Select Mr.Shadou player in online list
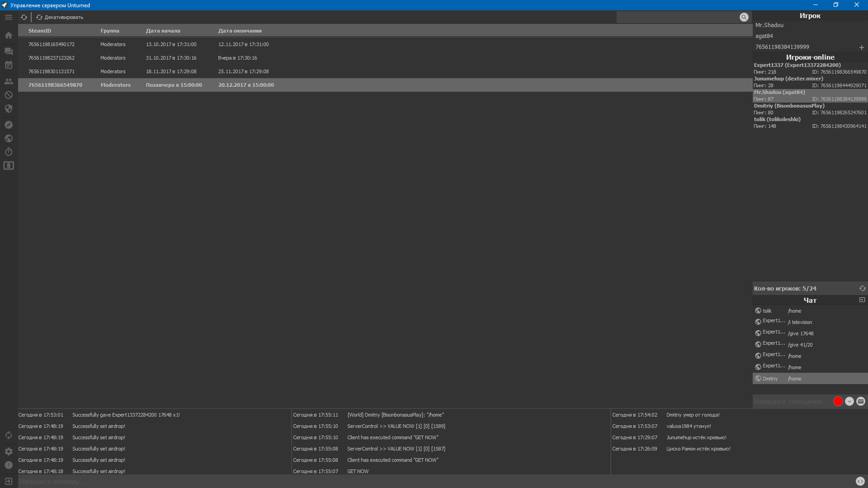The width and height of the screenshot is (868, 488). point(805,95)
